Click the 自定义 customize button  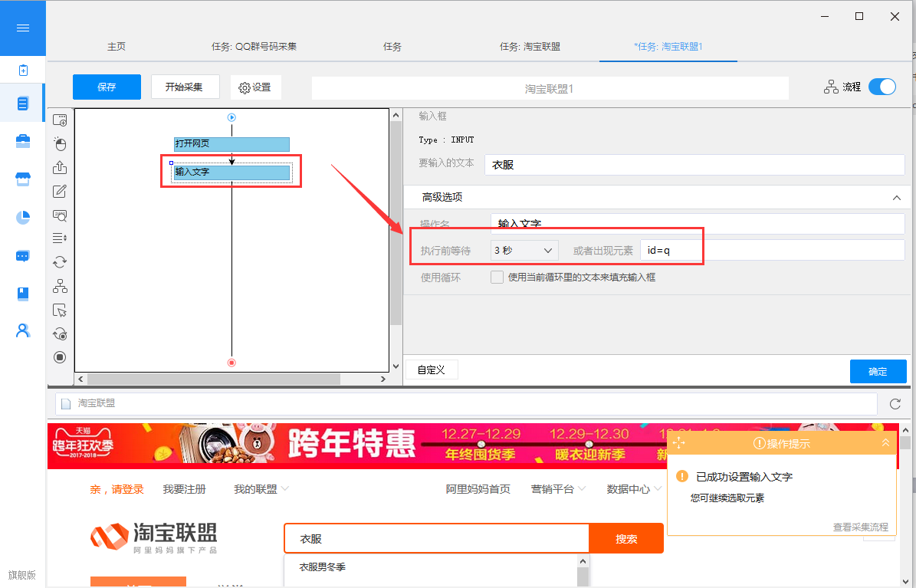click(x=432, y=370)
